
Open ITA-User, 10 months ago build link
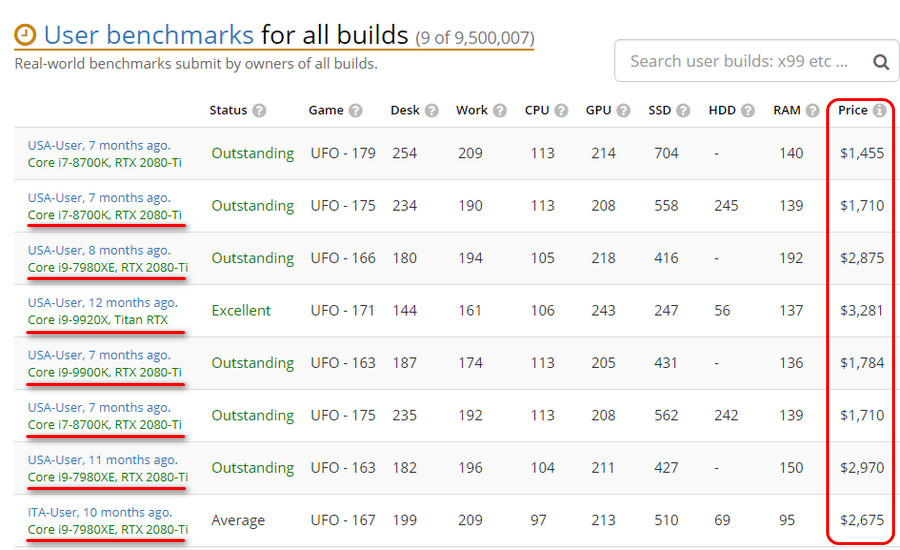pyautogui.click(x=100, y=512)
